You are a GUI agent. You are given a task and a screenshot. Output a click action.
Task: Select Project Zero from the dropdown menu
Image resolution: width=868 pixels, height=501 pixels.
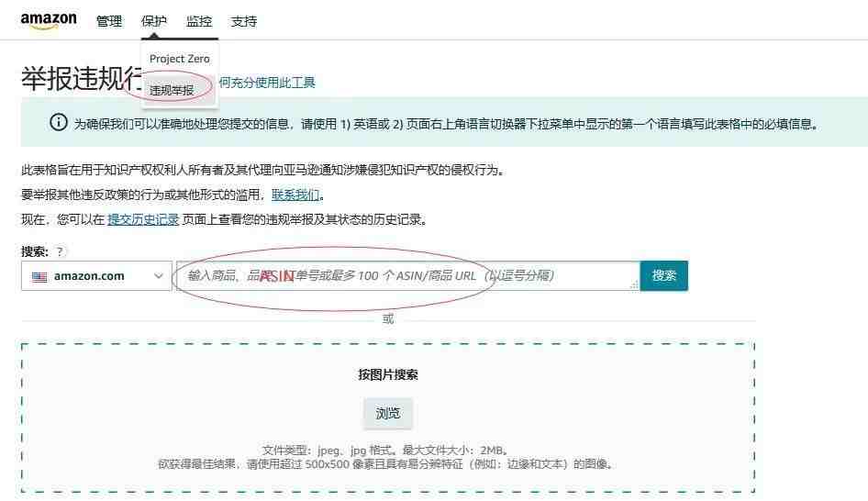click(x=179, y=59)
